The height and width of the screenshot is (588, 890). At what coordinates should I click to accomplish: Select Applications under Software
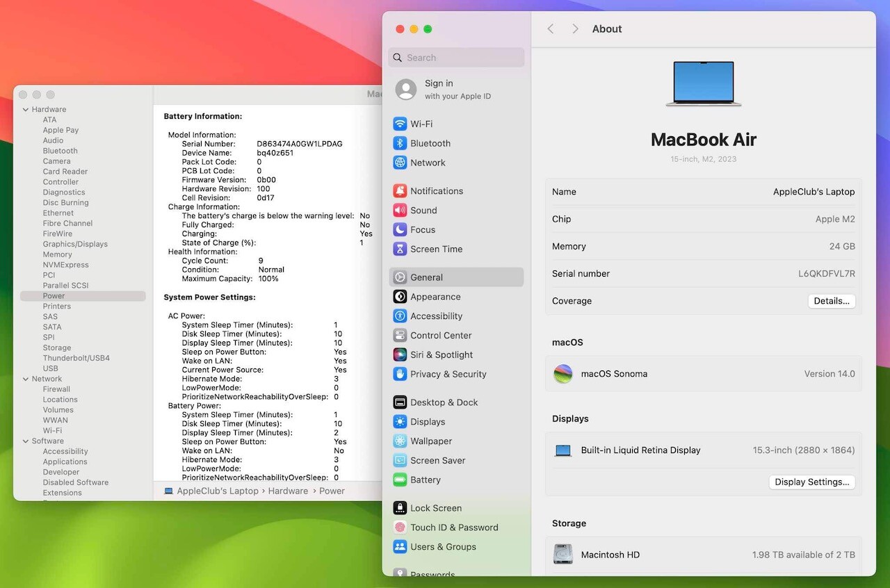(65, 462)
